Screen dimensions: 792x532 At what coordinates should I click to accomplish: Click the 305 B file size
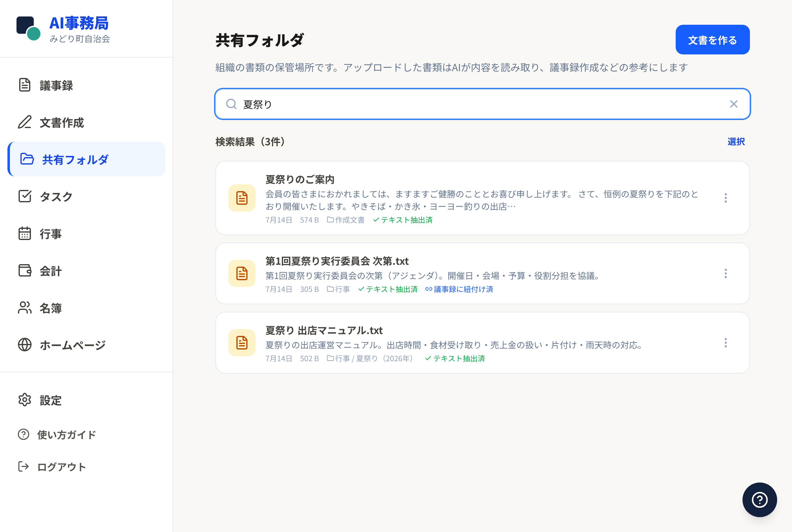point(309,289)
